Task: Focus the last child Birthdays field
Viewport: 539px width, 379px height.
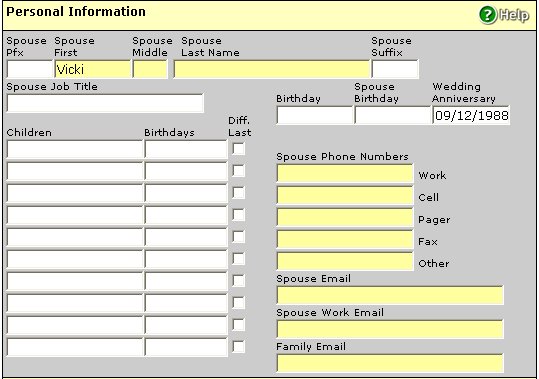Action: 186,347
